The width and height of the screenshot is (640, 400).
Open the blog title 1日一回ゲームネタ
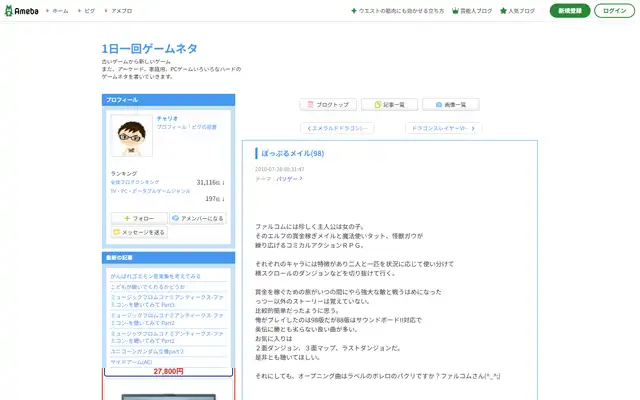coord(149,49)
